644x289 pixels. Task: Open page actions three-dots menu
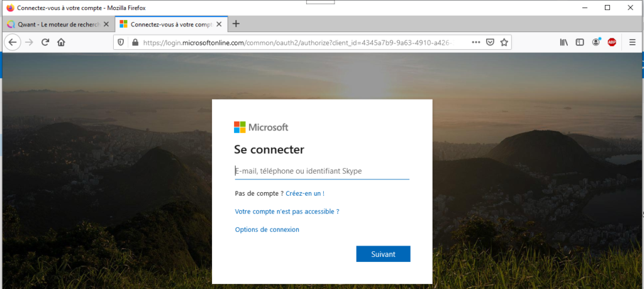coord(475,42)
